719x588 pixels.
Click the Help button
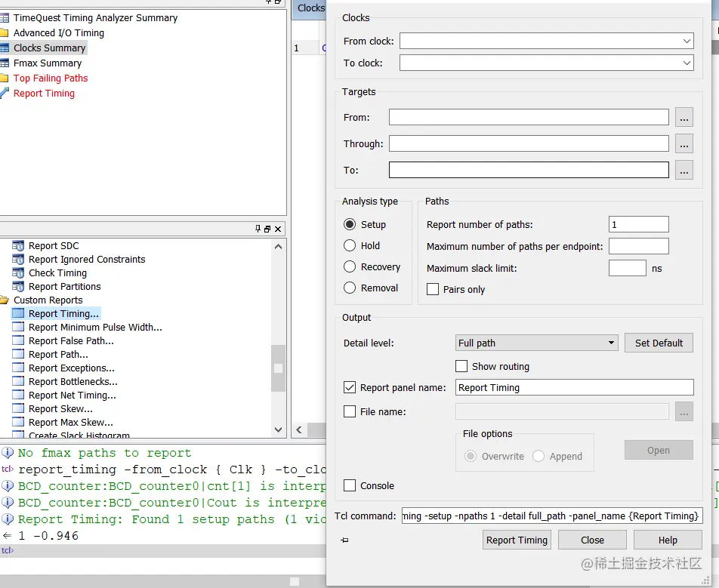(668, 540)
